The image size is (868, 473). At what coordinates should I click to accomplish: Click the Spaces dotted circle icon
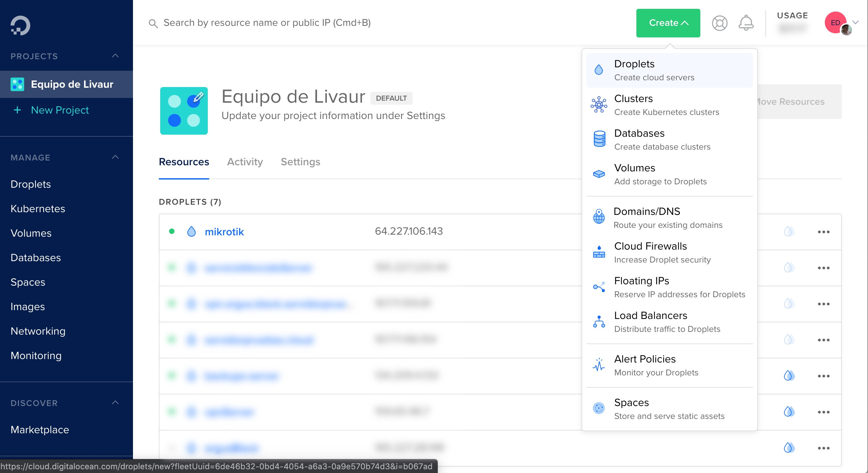(599, 408)
